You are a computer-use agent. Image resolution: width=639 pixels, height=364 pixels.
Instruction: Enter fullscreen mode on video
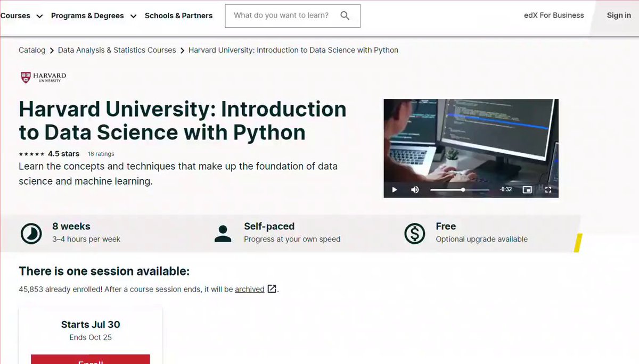(548, 189)
